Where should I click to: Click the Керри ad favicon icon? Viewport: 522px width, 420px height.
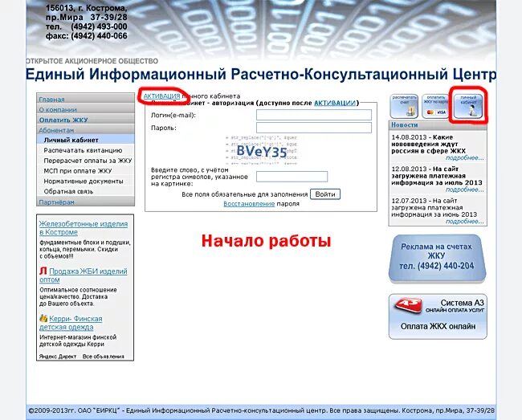point(43,318)
